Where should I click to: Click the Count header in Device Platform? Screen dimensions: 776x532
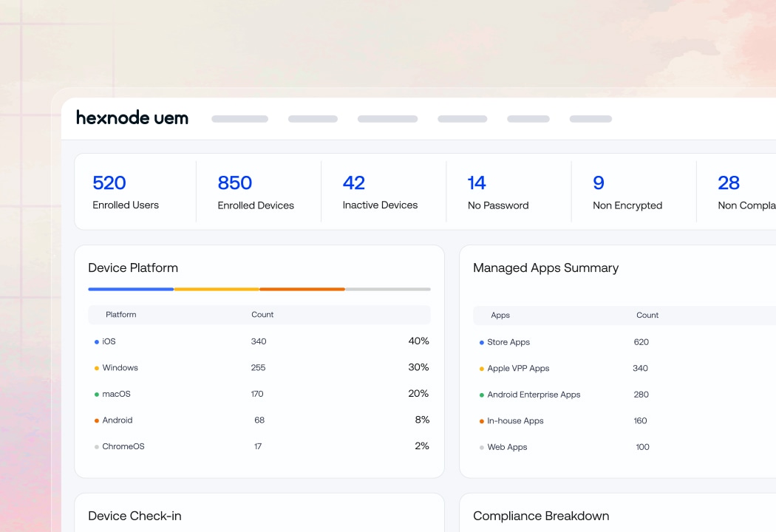[x=262, y=315]
